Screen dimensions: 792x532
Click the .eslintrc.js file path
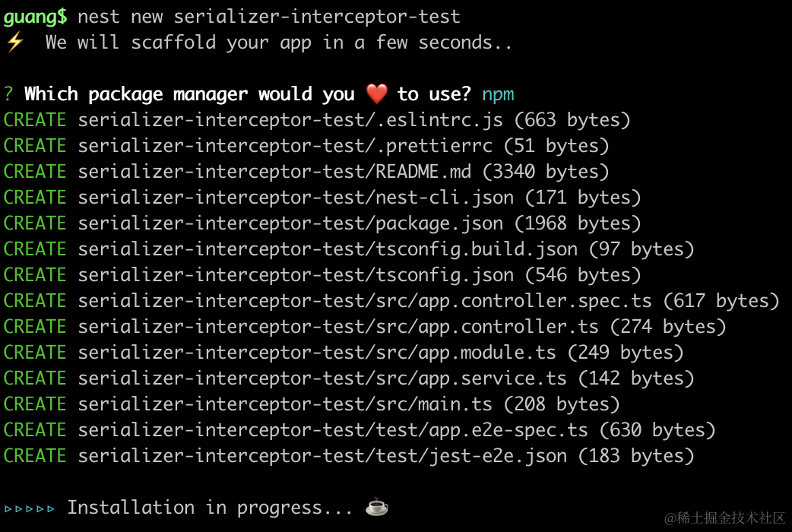coord(290,120)
